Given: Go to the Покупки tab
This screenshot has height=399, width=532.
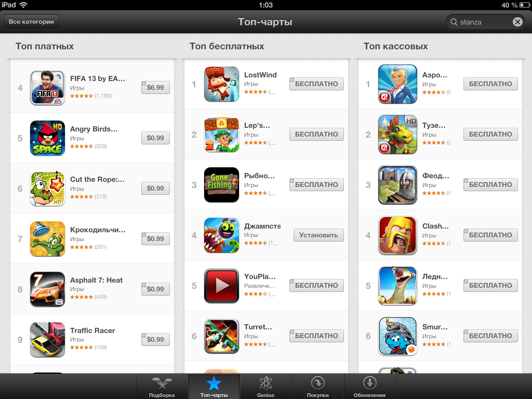Looking at the screenshot, I should click(318, 387).
